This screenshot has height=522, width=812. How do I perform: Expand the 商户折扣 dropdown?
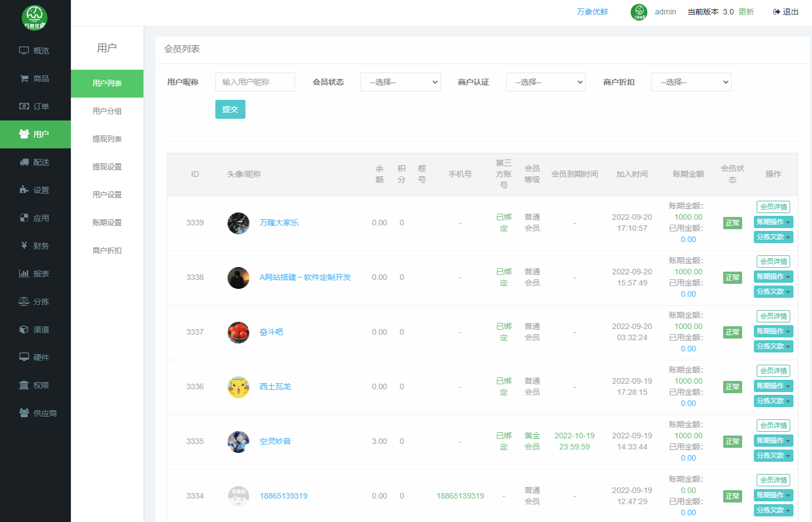point(691,82)
